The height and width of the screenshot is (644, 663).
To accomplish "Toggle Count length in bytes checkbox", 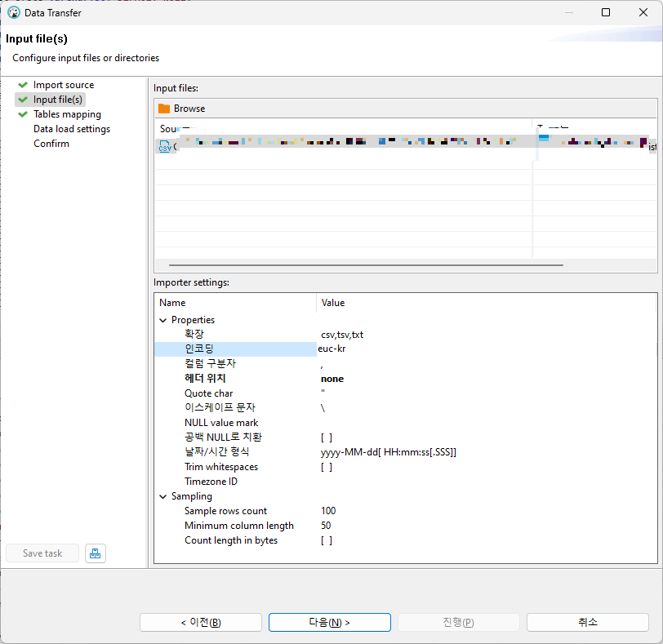I will tap(326, 540).
